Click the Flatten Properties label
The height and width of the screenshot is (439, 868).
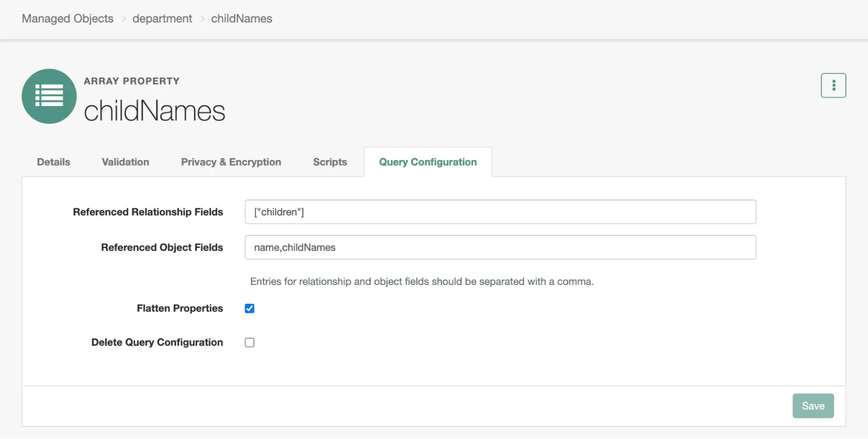coord(180,308)
